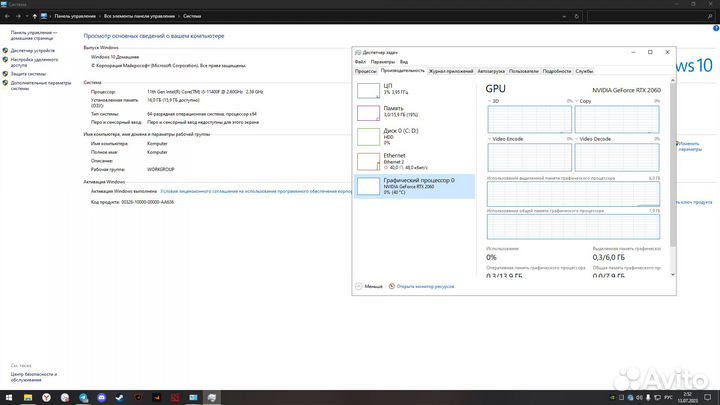Expand the address bar history dropdown
The width and height of the screenshot is (720, 405).
(x=564, y=16)
